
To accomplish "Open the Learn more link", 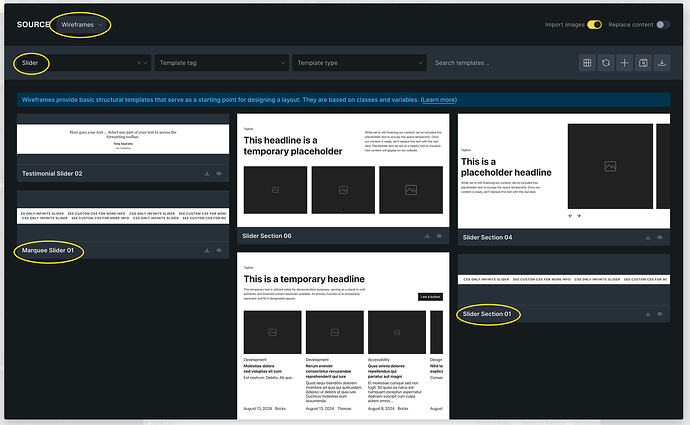I will click(439, 100).
